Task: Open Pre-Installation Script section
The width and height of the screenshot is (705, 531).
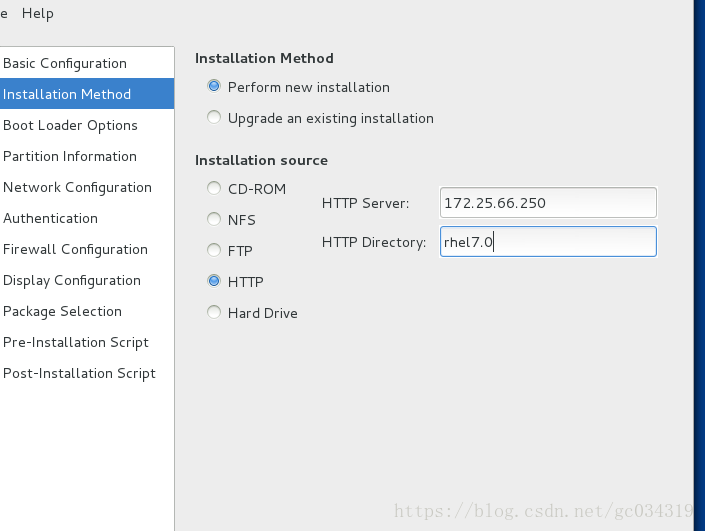Action: coord(76,342)
